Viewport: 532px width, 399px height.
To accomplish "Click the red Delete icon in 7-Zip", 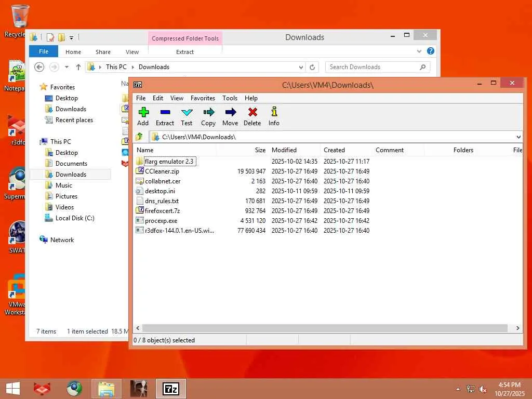I will click(252, 116).
